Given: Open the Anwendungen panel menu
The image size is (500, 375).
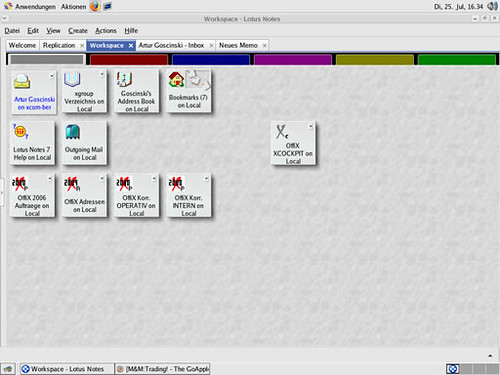Looking at the screenshot, I should (x=35, y=6).
